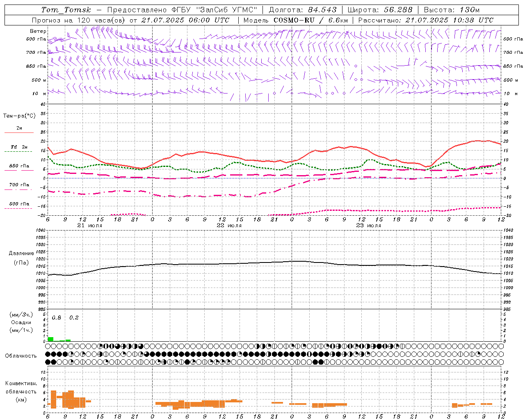The width and height of the screenshot is (525, 420).
Task: Select the forecast start 21.07.2025 06:00 UTC
Action: 185,20
